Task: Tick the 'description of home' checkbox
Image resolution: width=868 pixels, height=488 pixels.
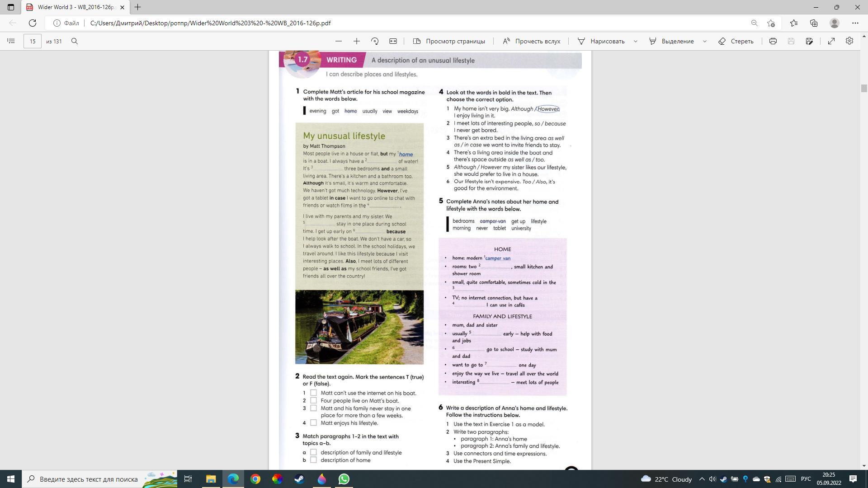Action: pos(313,460)
